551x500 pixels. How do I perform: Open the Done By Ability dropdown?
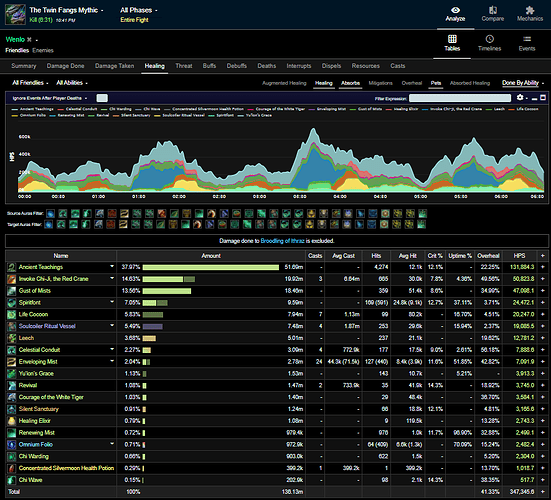tap(523, 83)
